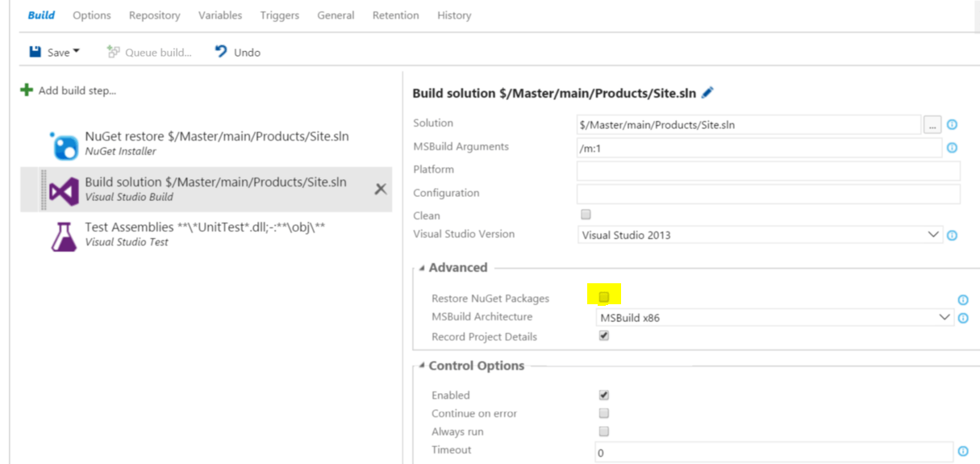
Task: Collapse the Control Options section
Action: tap(423, 366)
